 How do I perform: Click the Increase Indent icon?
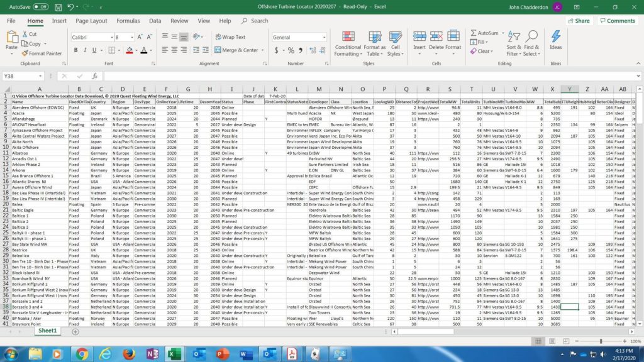206,50
